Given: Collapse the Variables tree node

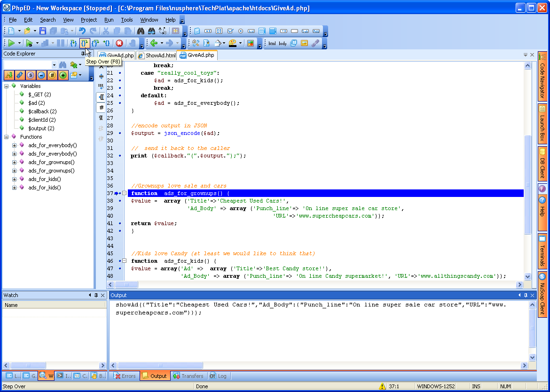Looking at the screenshot, I should pyautogui.click(x=7, y=86).
